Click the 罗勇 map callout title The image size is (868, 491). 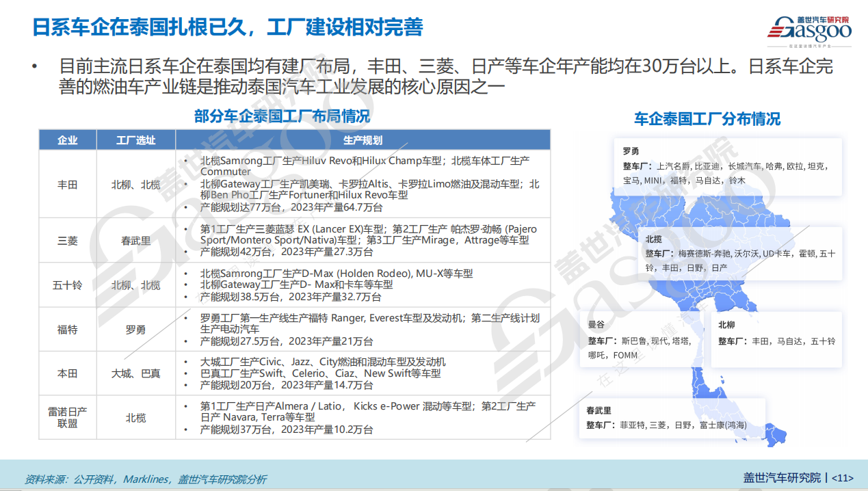631,150
